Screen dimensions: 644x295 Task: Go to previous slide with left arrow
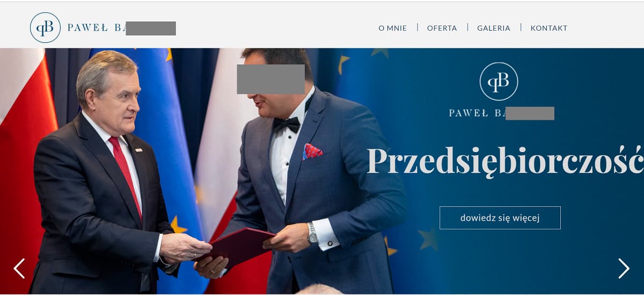point(19,268)
